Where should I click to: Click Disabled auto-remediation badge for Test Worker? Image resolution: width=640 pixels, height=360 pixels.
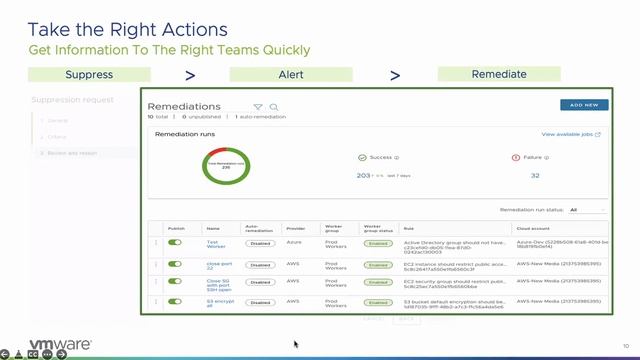coord(260,244)
